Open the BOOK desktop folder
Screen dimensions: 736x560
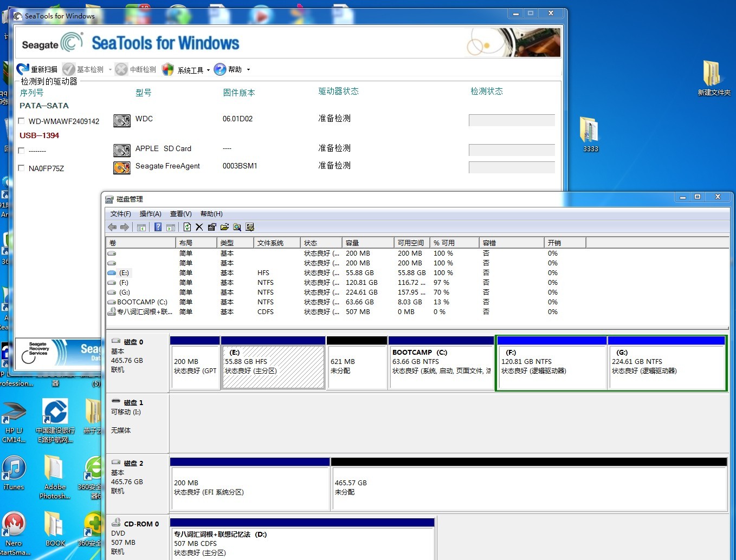tap(55, 529)
